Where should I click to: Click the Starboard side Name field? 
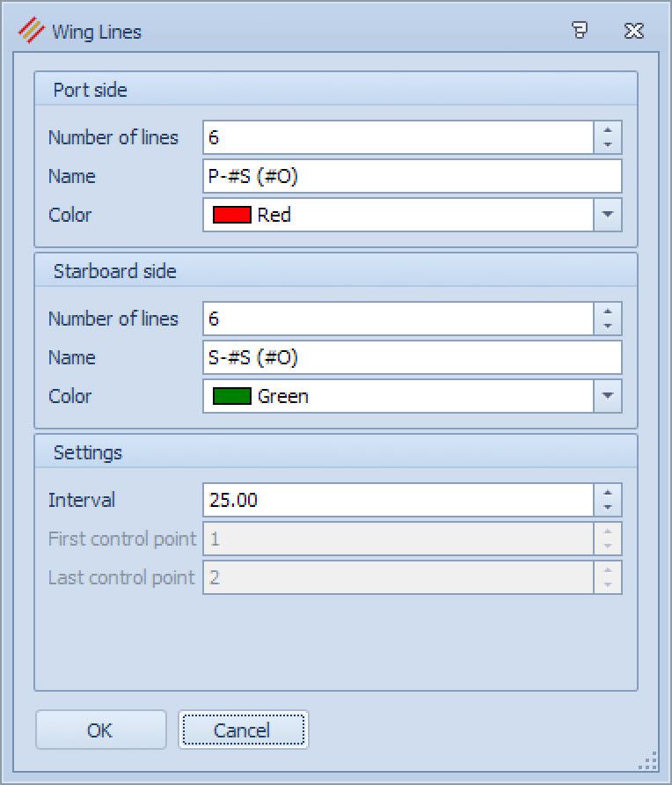[x=412, y=357]
